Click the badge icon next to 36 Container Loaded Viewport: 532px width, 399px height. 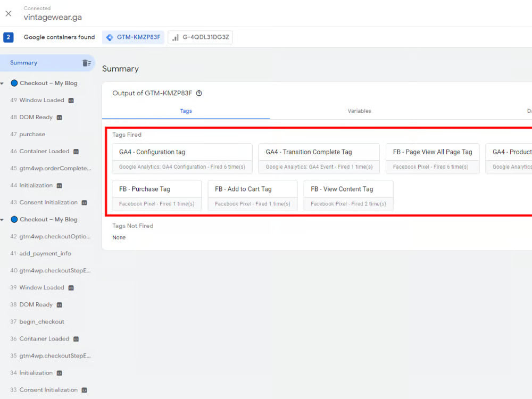click(76, 339)
